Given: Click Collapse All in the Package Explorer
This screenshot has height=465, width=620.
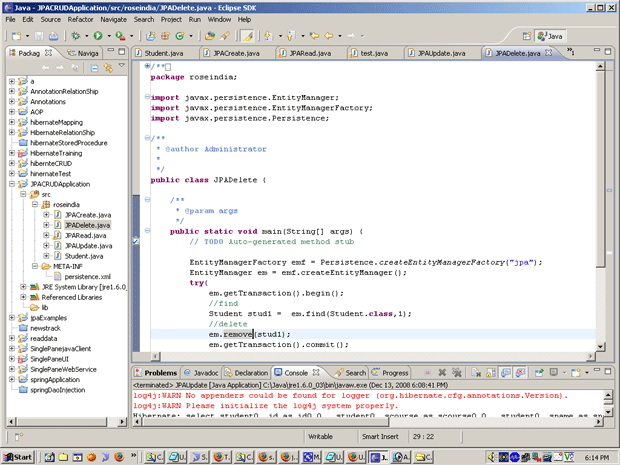Looking at the screenshot, I should (93, 68).
